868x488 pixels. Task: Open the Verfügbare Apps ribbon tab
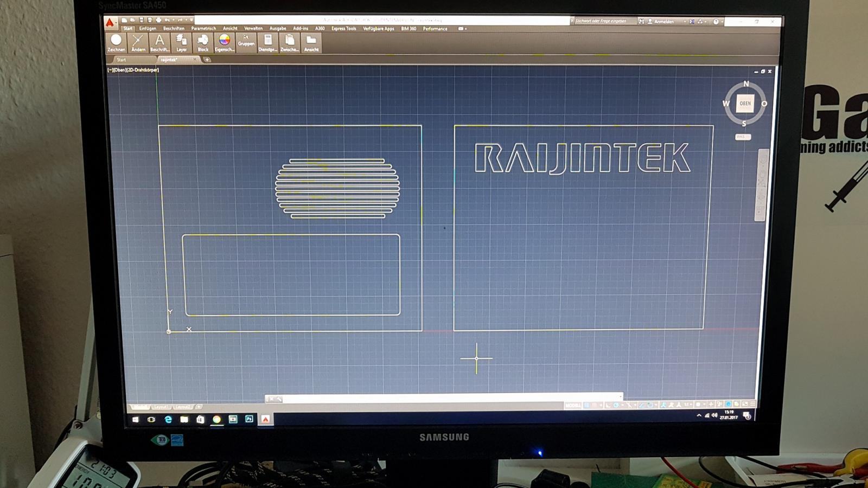[x=379, y=29]
